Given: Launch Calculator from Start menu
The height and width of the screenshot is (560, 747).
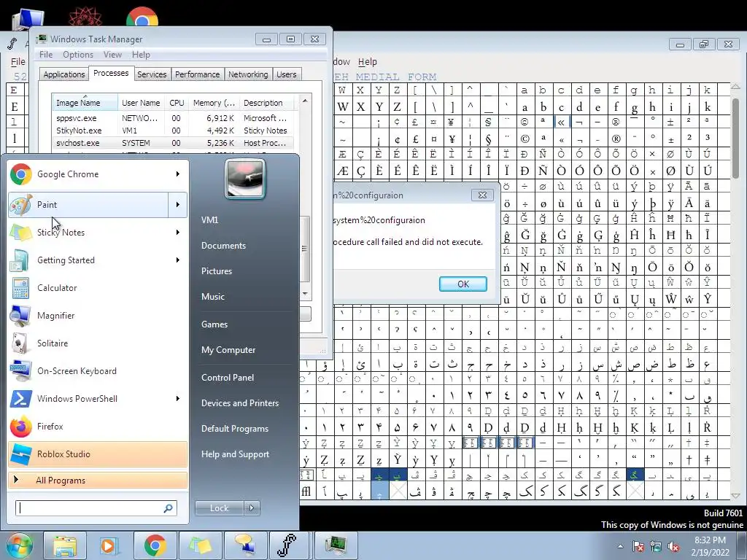Looking at the screenshot, I should (98, 287).
